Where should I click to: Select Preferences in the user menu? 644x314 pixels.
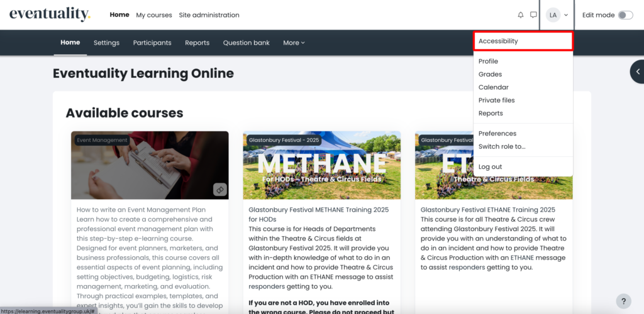click(497, 133)
